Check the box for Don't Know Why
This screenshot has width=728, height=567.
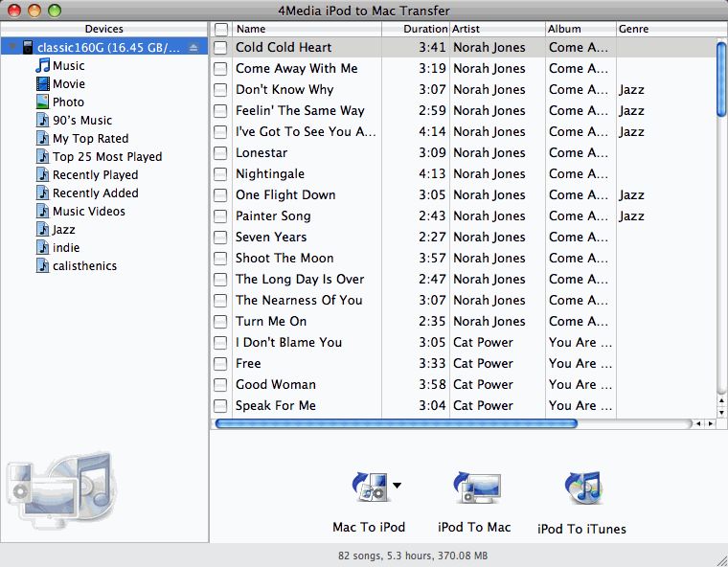(x=220, y=90)
